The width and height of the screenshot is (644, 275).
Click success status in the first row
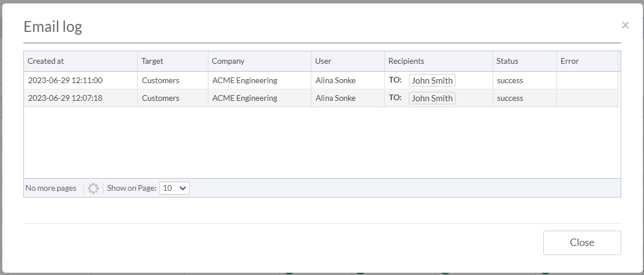[510, 80]
